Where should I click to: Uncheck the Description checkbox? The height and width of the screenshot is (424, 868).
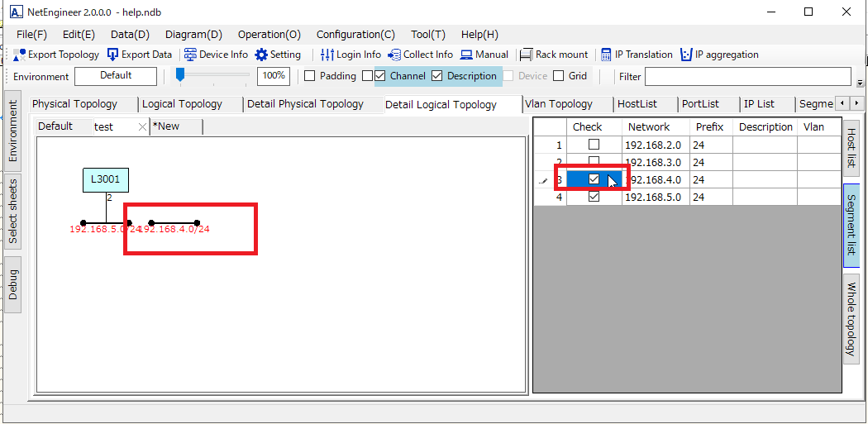pyautogui.click(x=437, y=76)
